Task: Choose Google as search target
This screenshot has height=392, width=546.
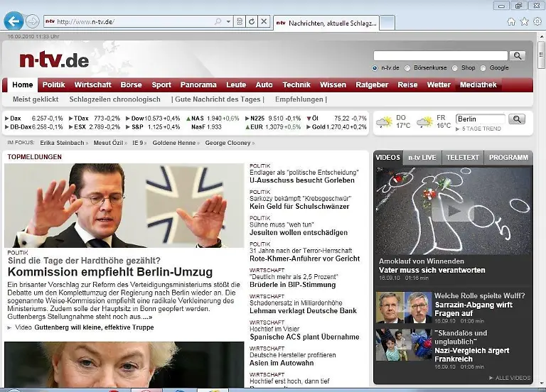Action: pos(483,68)
